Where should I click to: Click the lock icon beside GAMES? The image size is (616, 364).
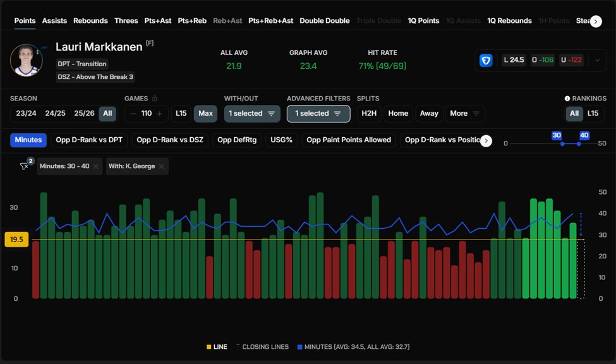154,99
